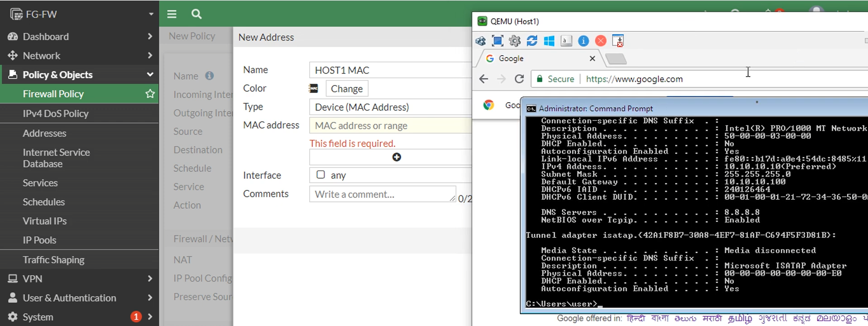Open the FG-FW device dropdown arrow

click(151, 14)
